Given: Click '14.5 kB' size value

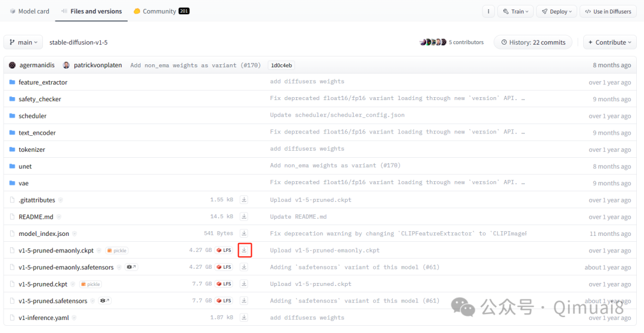Looking at the screenshot, I should (221, 216).
